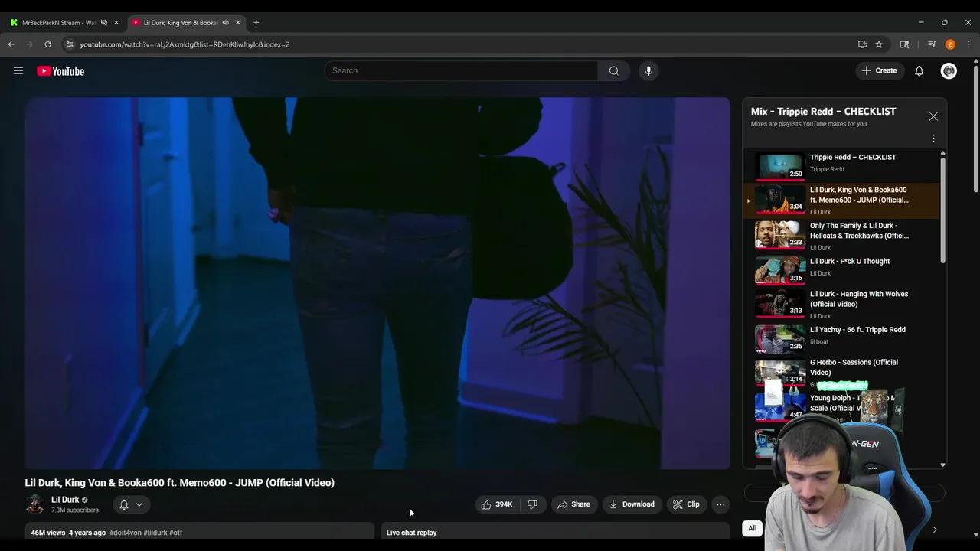Open the YouTube hamburger guide menu

[18, 70]
